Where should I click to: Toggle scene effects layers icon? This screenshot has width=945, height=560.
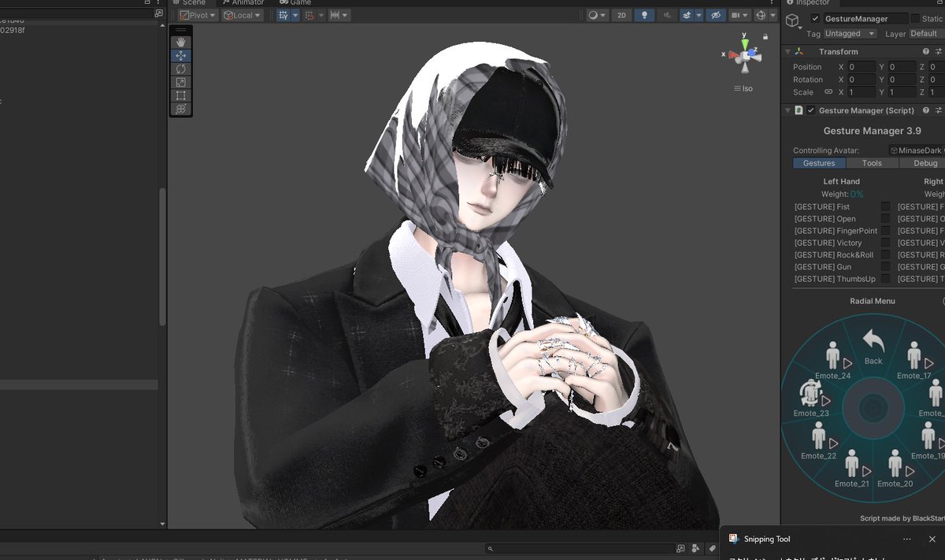687,15
